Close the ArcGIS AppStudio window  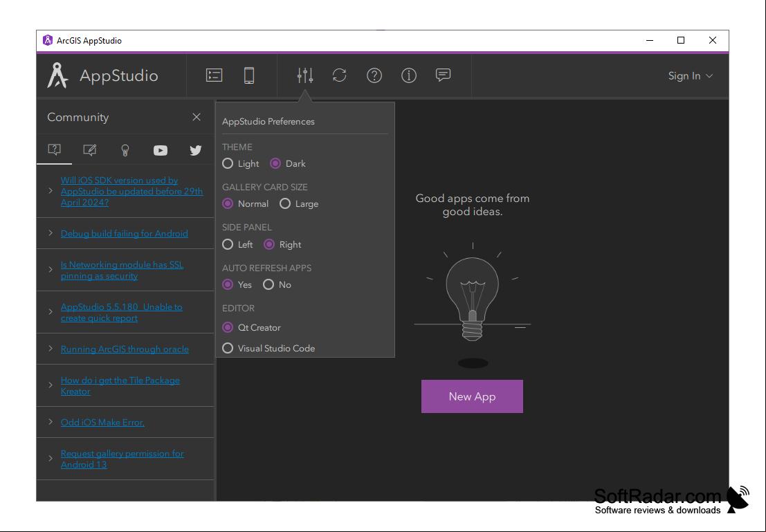pos(713,41)
